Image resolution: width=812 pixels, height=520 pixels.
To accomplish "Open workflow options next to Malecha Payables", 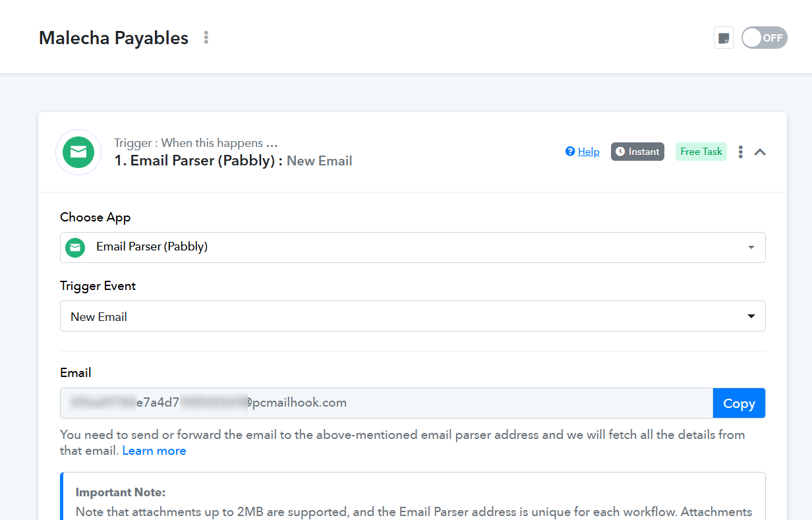I will click(206, 38).
